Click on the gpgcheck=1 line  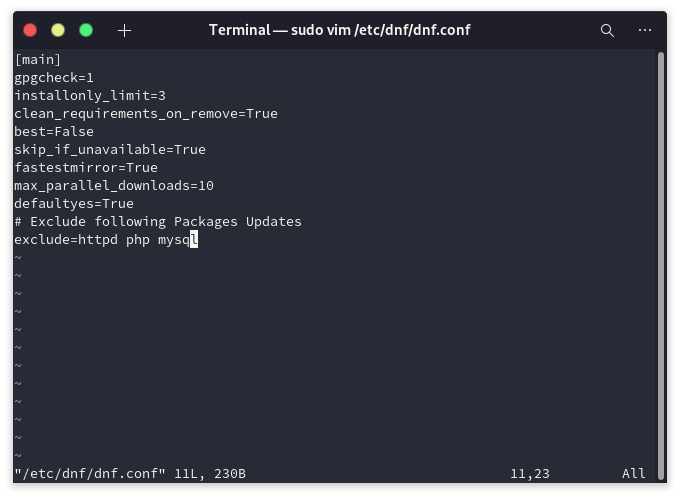pyautogui.click(x=54, y=77)
